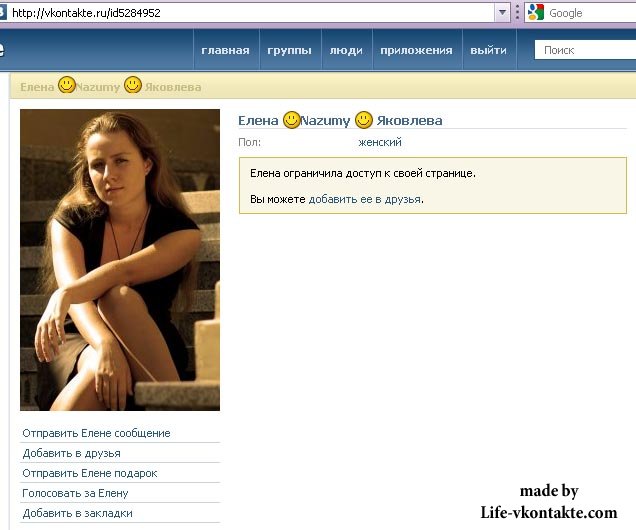Open the главная menu item

[226, 50]
